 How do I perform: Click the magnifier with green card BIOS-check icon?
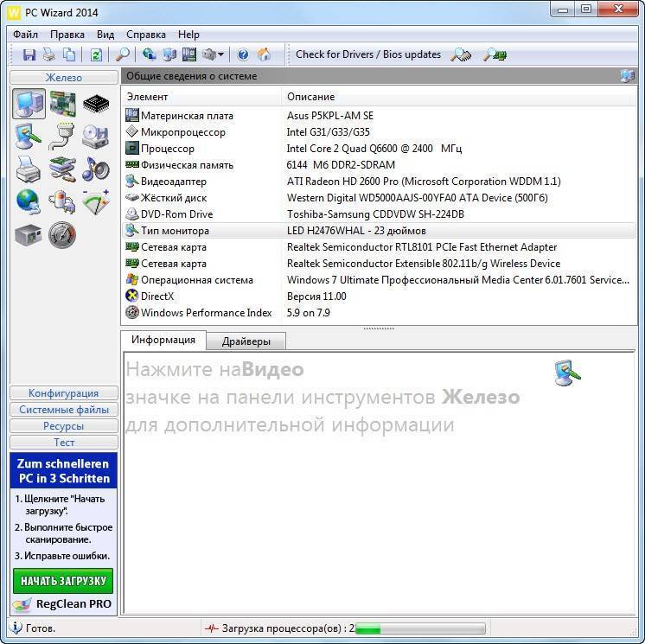click(495, 54)
